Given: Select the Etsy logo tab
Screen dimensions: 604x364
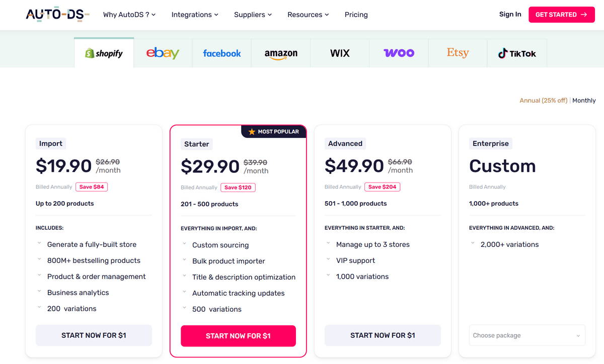Looking at the screenshot, I should [x=458, y=53].
